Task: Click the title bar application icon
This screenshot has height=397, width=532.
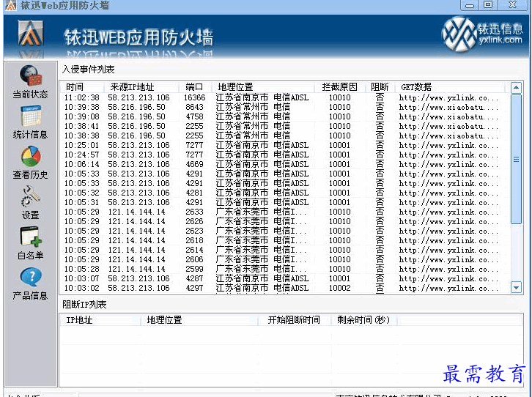Action: (x=10, y=5)
